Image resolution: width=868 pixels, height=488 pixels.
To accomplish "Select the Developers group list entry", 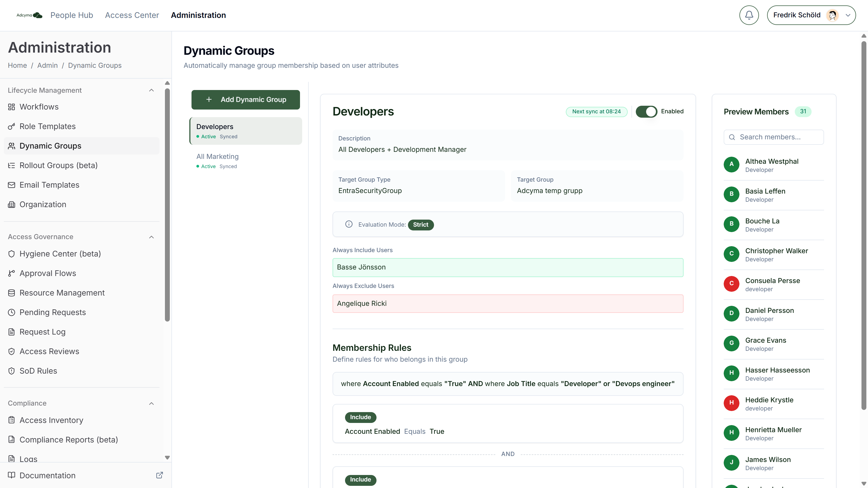I will (246, 131).
